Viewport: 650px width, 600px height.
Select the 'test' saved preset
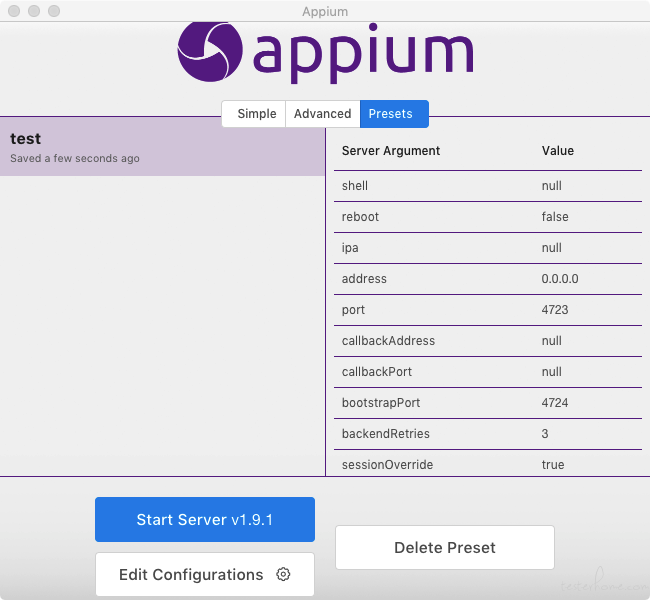point(162,147)
